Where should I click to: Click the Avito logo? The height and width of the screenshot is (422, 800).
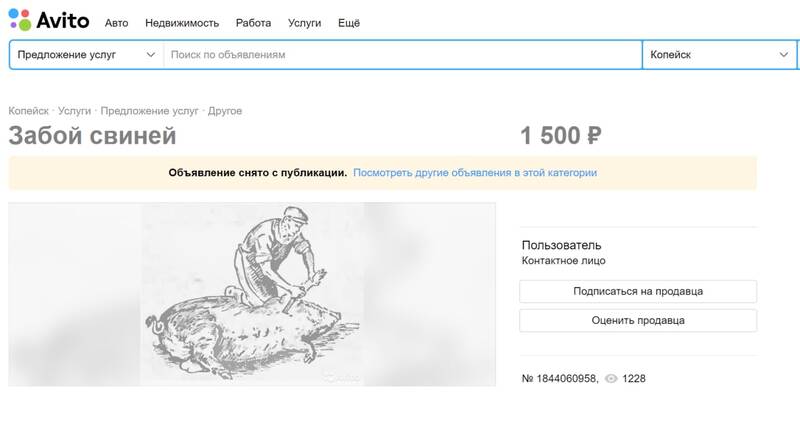point(48,20)
